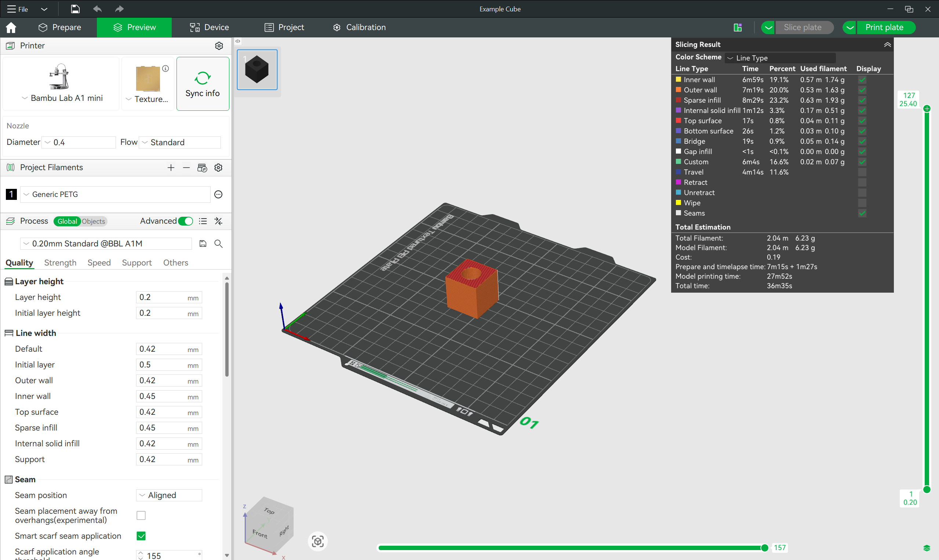The image size is (939, 560).
Task: Open the Seam position dropdown
Action: point(169,495)
